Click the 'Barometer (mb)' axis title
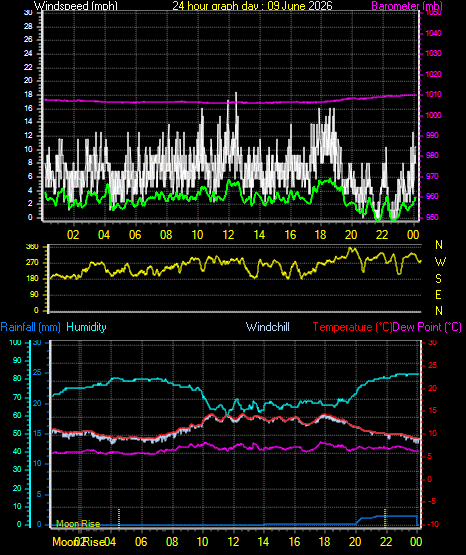 point(407,6)
